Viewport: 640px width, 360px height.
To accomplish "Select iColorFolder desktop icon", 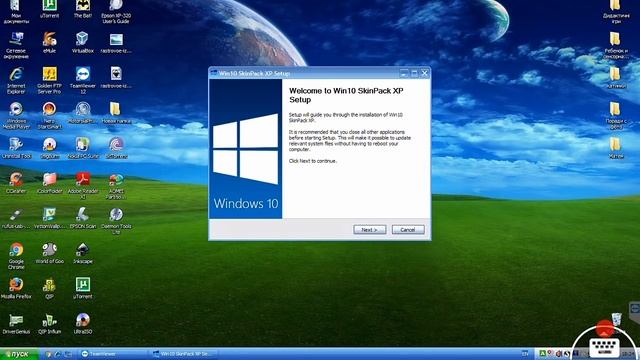I will tap(49, 183).
